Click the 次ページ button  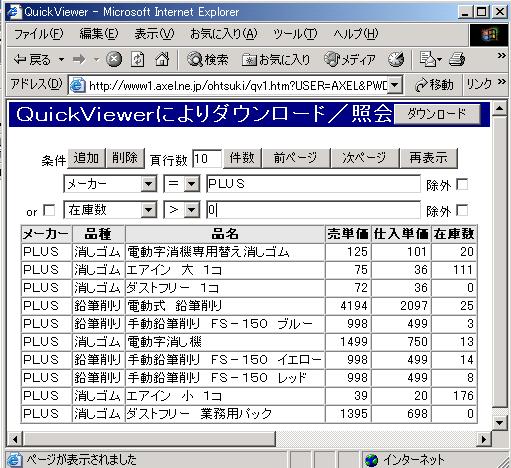pos(364,158)
